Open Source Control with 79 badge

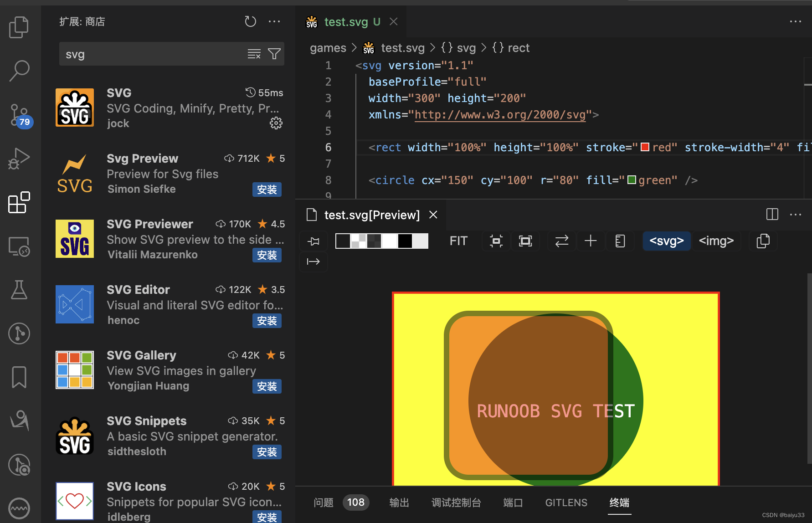[x=20, y=116]
